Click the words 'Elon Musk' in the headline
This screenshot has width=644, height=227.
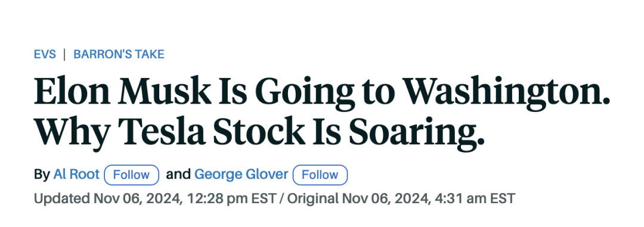pyautogui.click(x=123, y=92)
